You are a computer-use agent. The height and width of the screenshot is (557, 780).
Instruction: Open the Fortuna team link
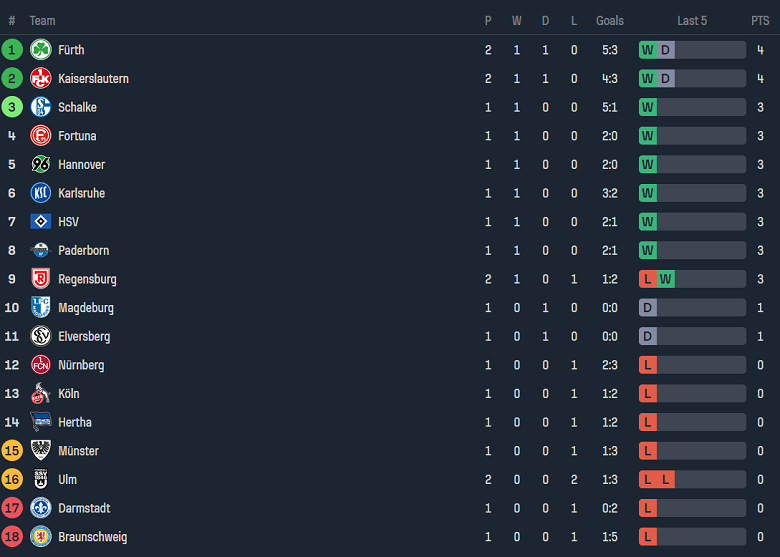coord(77,136)
